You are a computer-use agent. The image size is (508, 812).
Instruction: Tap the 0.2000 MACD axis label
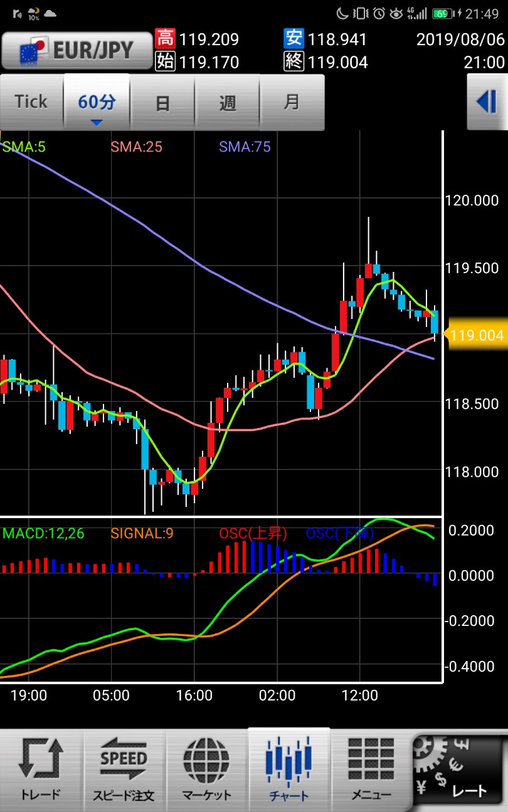point(472,531)
